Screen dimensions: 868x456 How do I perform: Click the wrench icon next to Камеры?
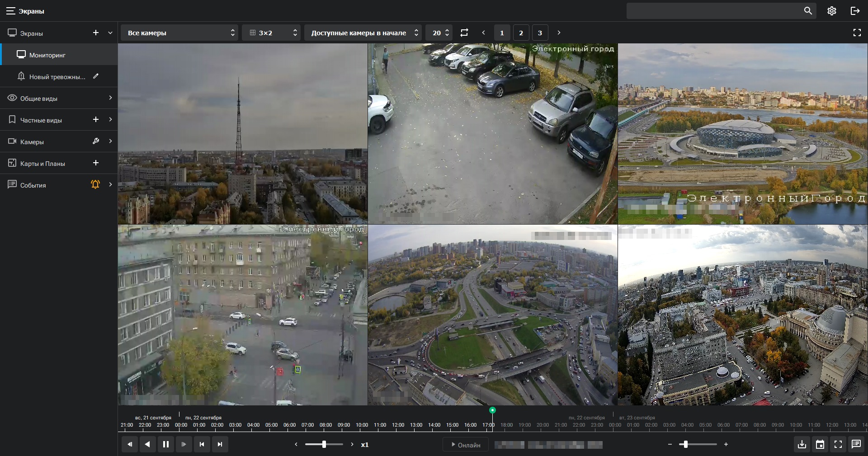(x=96, y=141)
